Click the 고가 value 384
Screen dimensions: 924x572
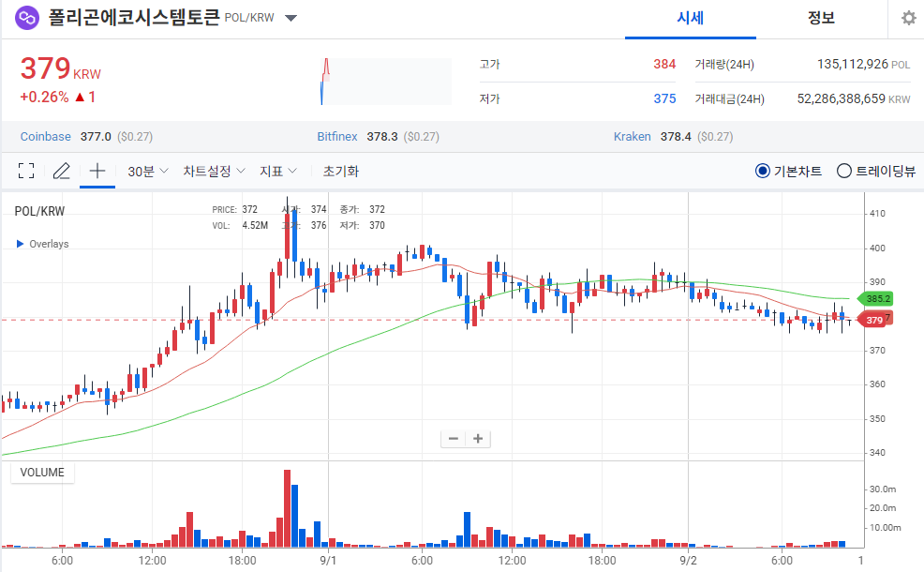664,64
